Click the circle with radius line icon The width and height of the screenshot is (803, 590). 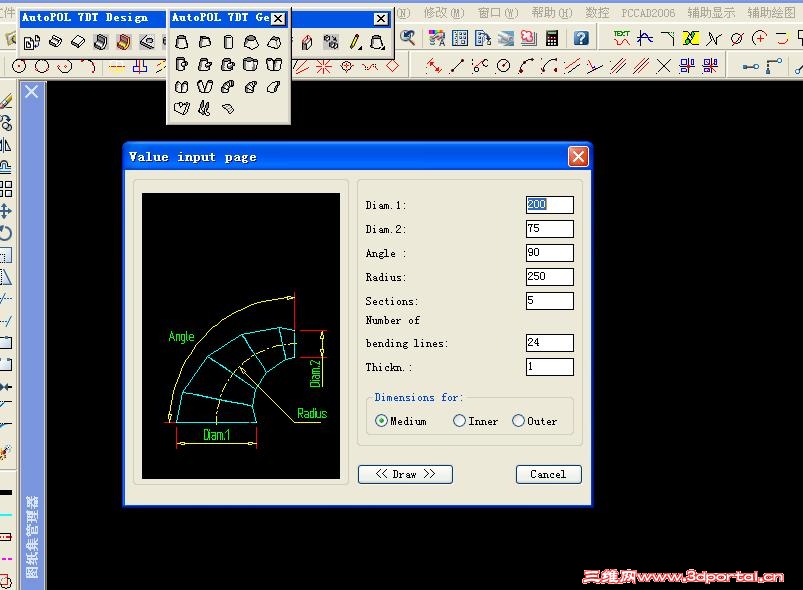tap(503, 66)
